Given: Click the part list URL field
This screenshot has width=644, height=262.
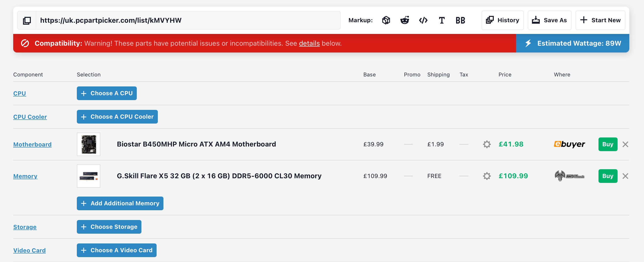Looking at the screenshot, I should tap(188, 20).
